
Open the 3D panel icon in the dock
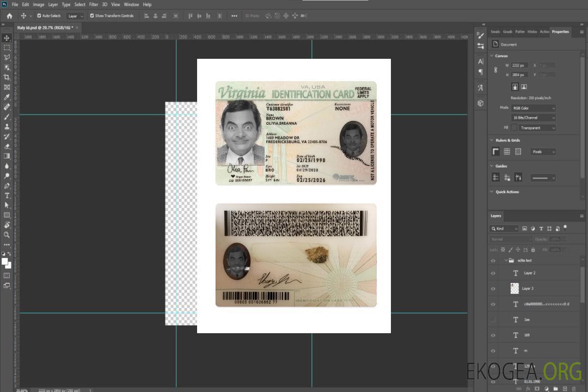(480, 103)
